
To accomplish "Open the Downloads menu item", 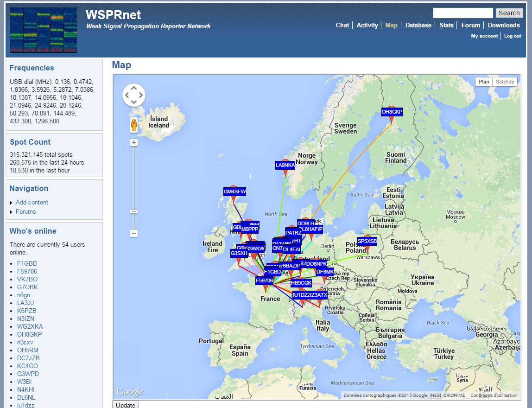I will tap(503, 25).
